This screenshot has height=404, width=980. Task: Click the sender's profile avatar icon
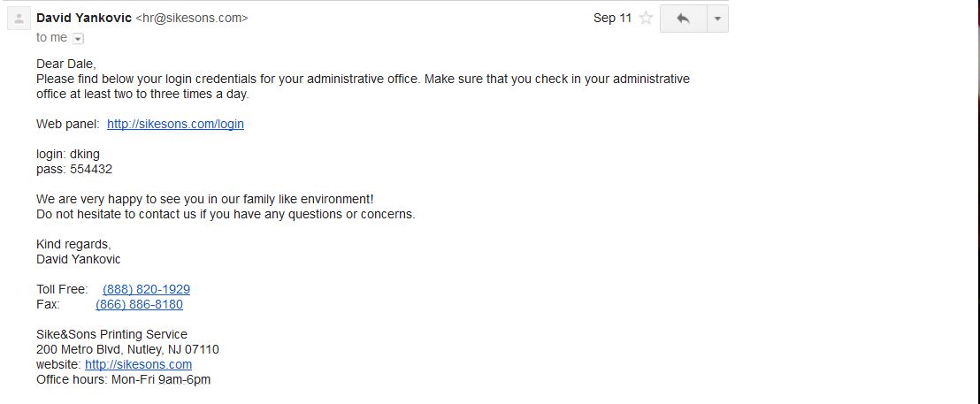point(19,18)
